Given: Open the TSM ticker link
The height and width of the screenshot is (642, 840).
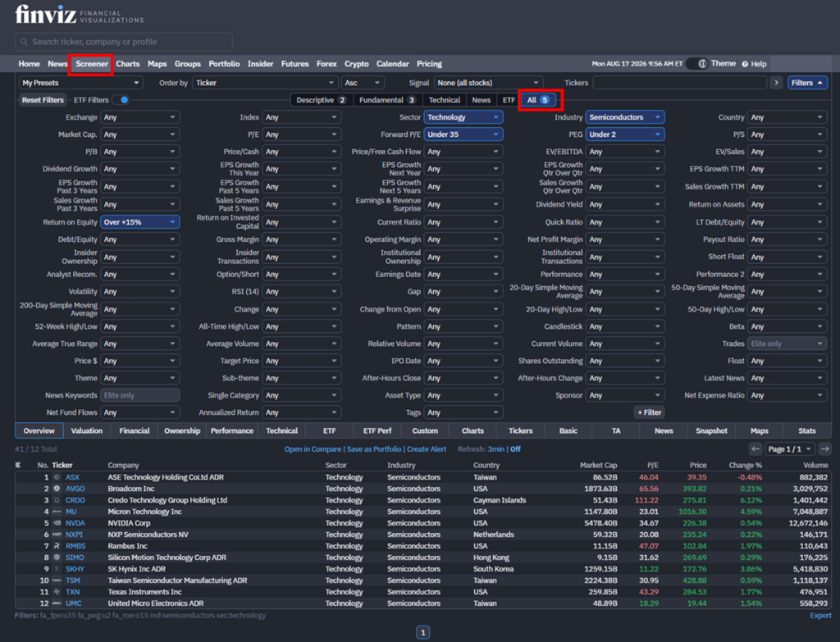Looking at the screenshot, I should coord(73,581).
